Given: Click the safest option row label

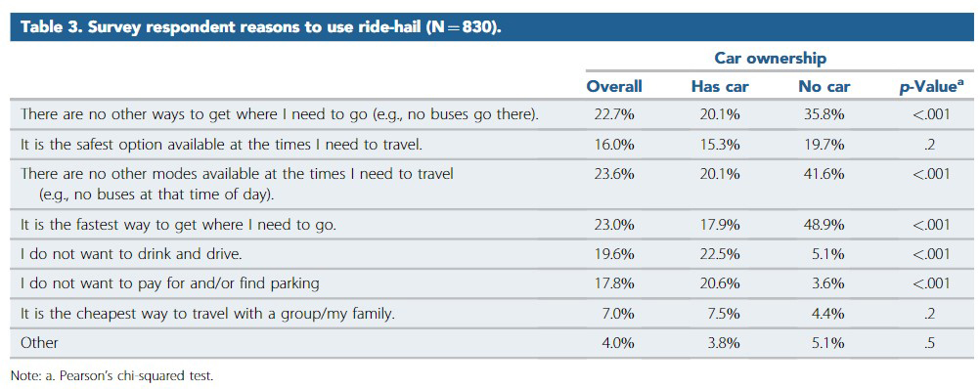Looking at the screenshot, I should (221, 146).
